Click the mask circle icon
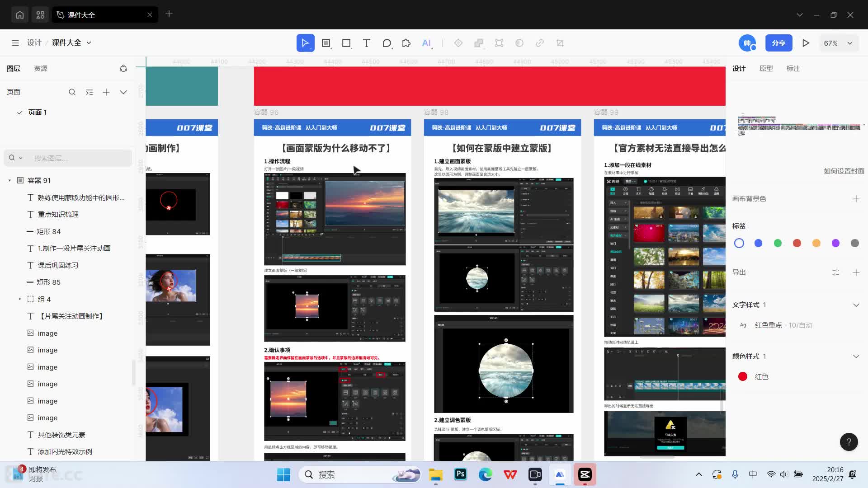This screenshot has width=868, height=488. [519, 43]
